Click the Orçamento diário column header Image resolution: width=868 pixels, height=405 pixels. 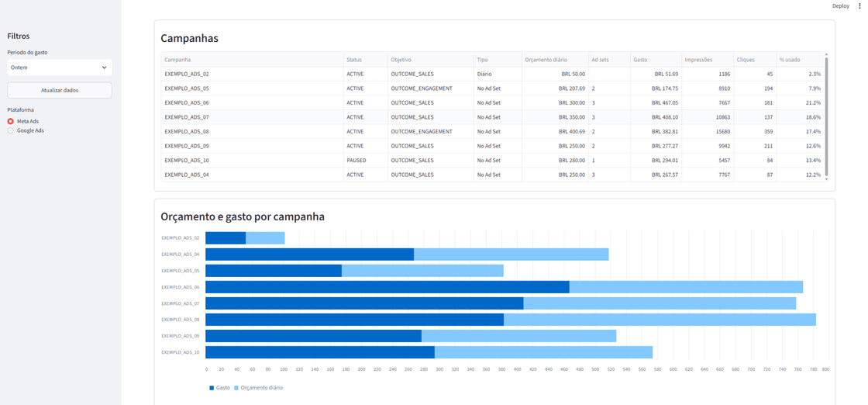click(555, 59)
